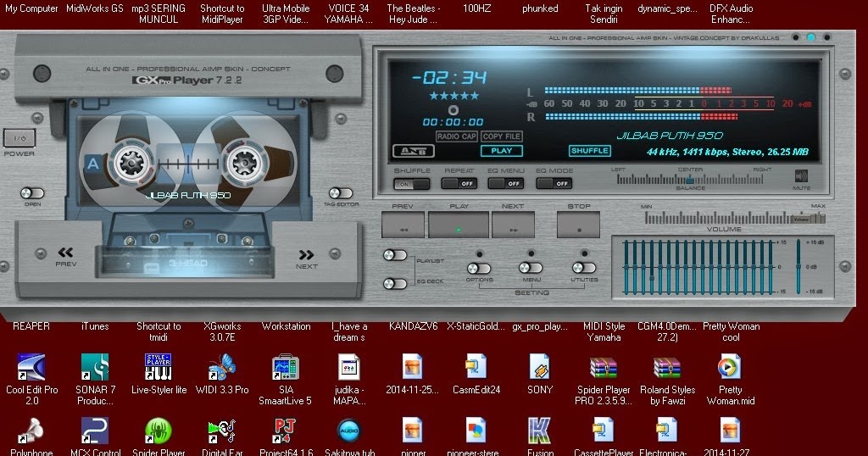Select the Sakitnya tuh audio file icon
868x456 pixels.
349,431
